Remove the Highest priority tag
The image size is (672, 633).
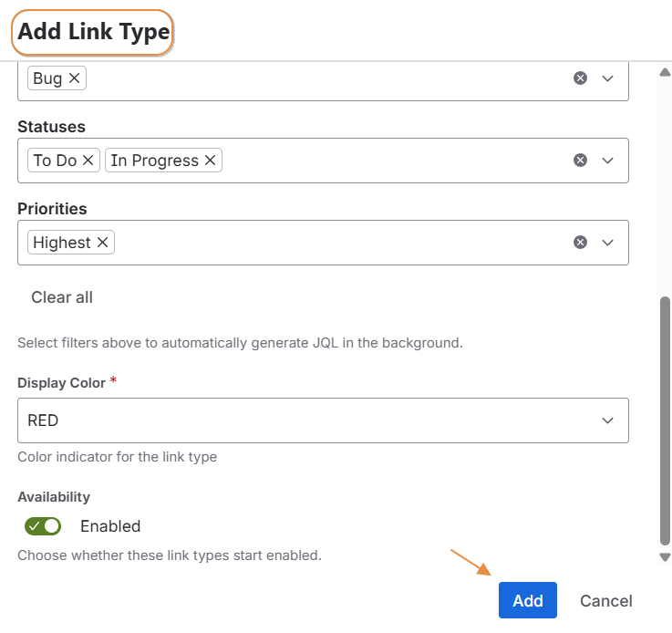(103, 243)
